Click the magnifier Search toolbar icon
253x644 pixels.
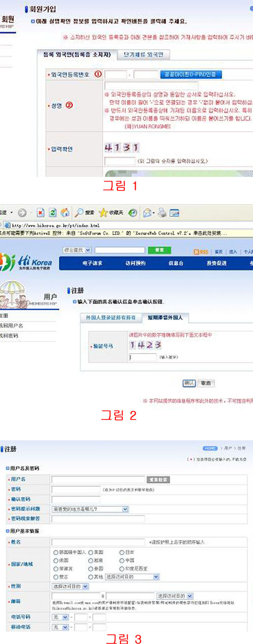(79, 213)
